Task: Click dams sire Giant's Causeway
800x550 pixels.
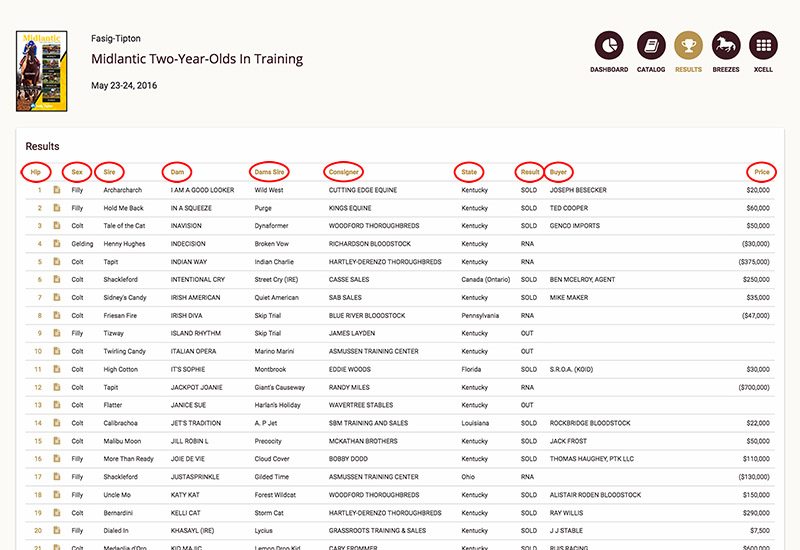Action: click(x=280, y=387)
